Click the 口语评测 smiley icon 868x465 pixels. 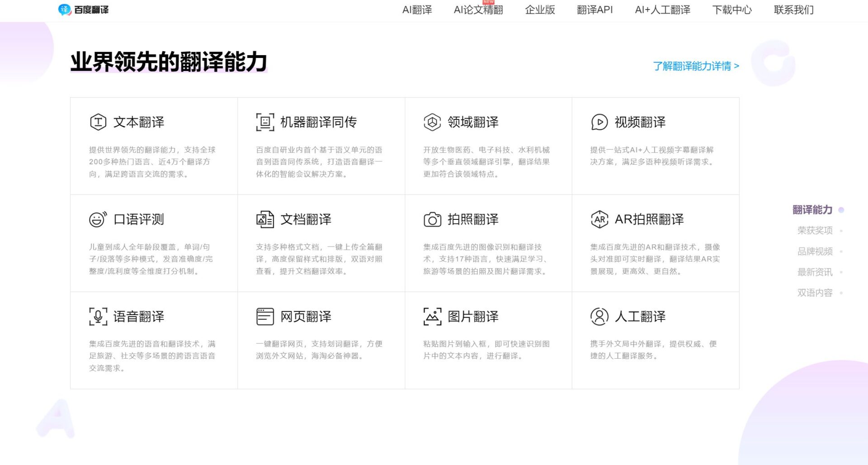(x=98, y=219)
